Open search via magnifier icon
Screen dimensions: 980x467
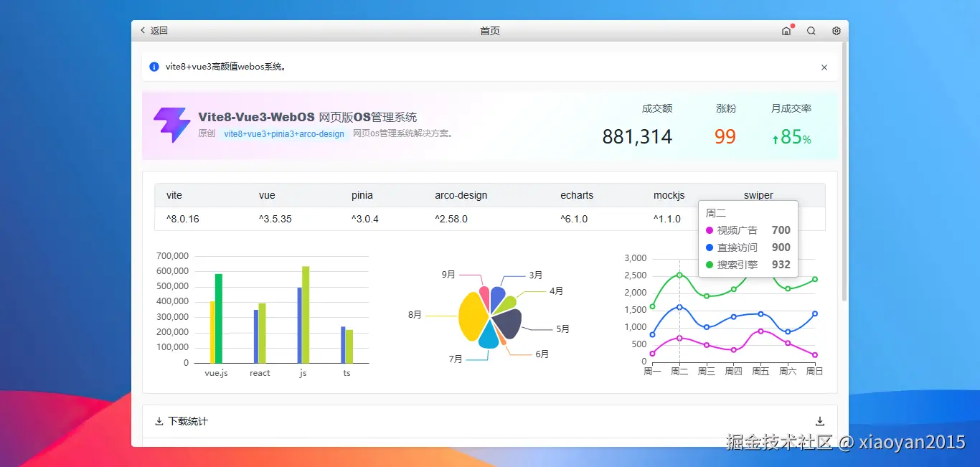point(811,31)
